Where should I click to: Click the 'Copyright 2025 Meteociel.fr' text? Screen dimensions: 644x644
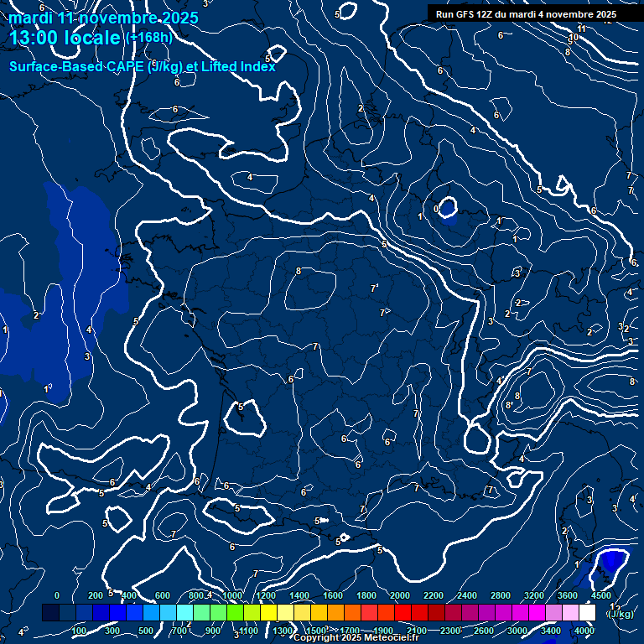pyautogui.click(x=356, y=637)
